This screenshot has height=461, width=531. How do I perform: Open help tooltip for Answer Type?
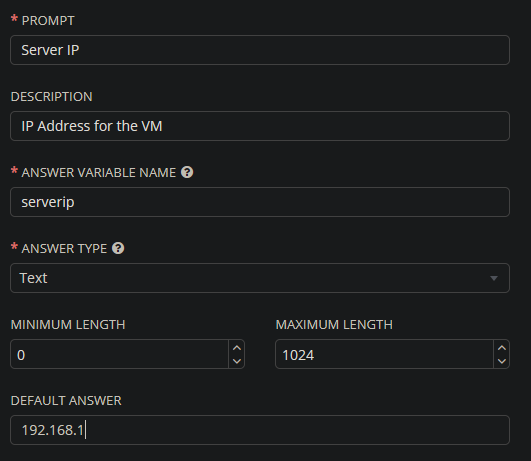click(118, 248)
